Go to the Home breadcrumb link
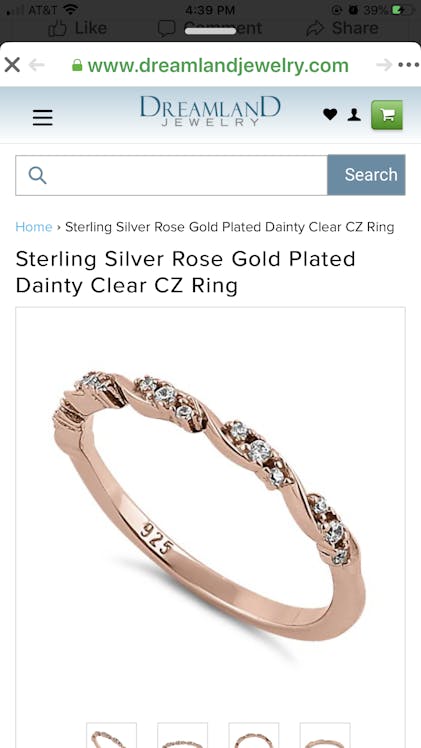 [33, 227]
